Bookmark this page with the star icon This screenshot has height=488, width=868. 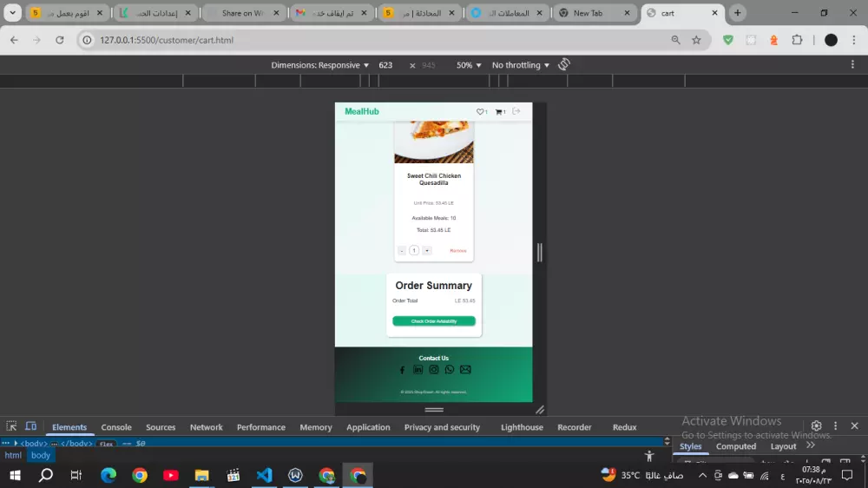click(696, 40)
